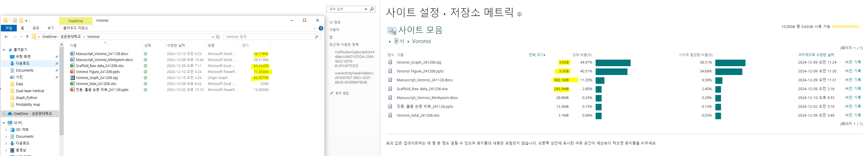Viewport: 868px width, 156px height.
Task: Open Explorer help question mark icon
Action: (x=321, y=28)
